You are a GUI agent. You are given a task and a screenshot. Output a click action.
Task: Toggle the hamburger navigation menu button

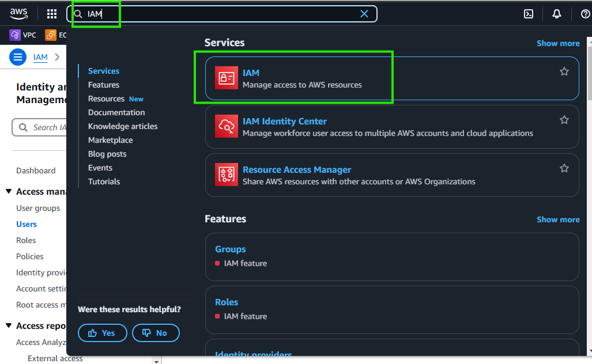(18, 58)
